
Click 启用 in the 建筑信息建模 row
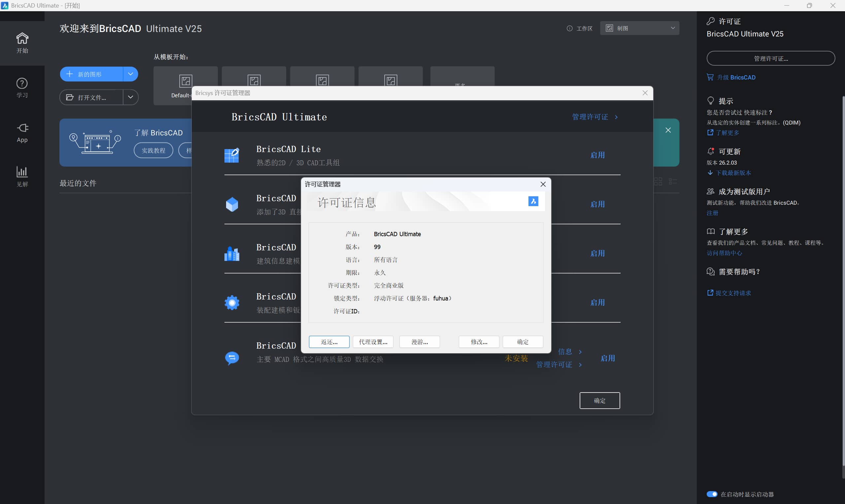click(597, 253)
